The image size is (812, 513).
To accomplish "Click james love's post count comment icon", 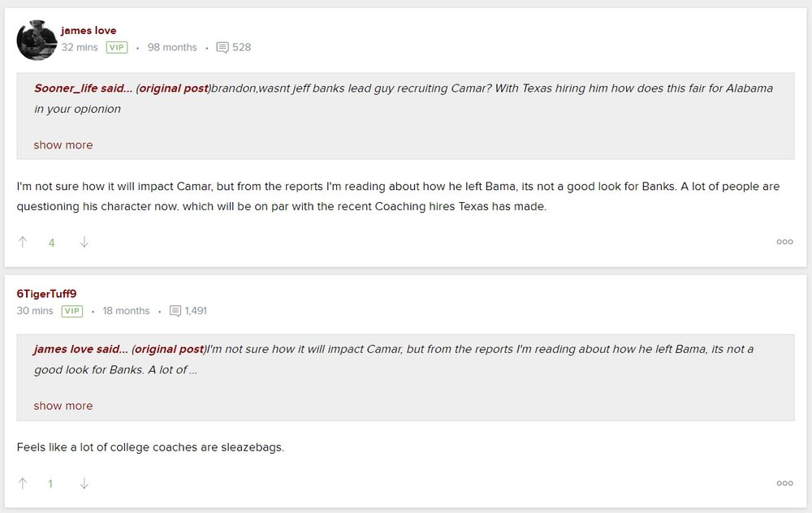I will [222, 48].
